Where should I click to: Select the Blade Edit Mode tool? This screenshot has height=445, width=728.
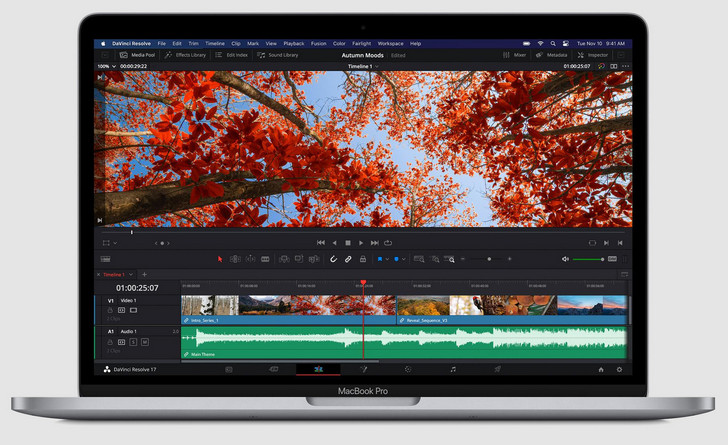[265, 259]
